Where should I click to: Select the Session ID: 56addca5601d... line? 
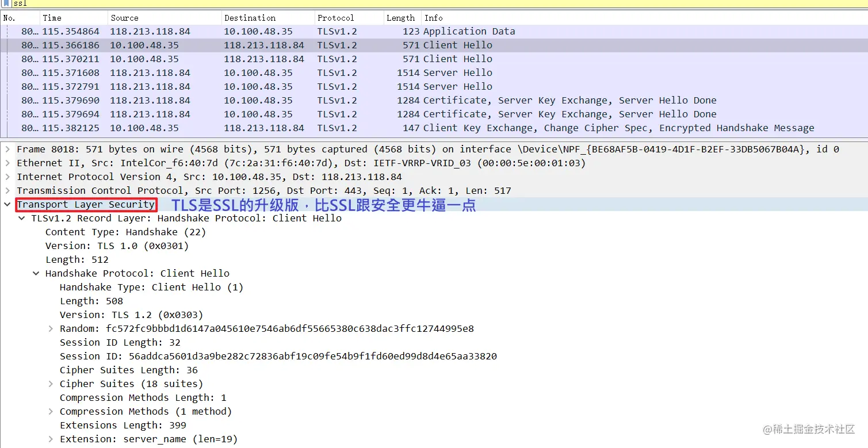point(278,357)
